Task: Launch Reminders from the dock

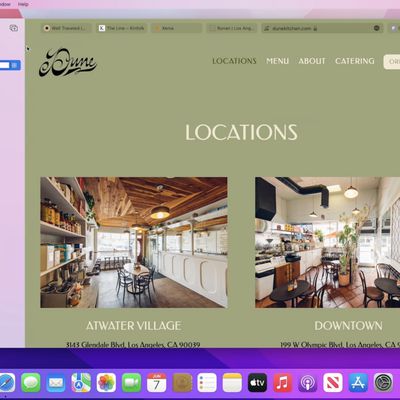Action: 207,382
